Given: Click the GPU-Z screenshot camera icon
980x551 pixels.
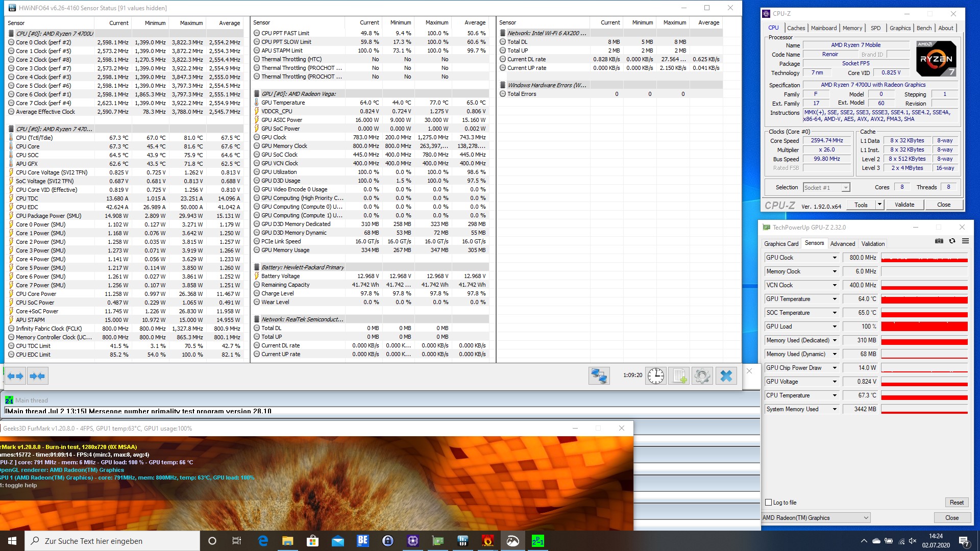Looking at the screenshot, I should click(939, 241).
